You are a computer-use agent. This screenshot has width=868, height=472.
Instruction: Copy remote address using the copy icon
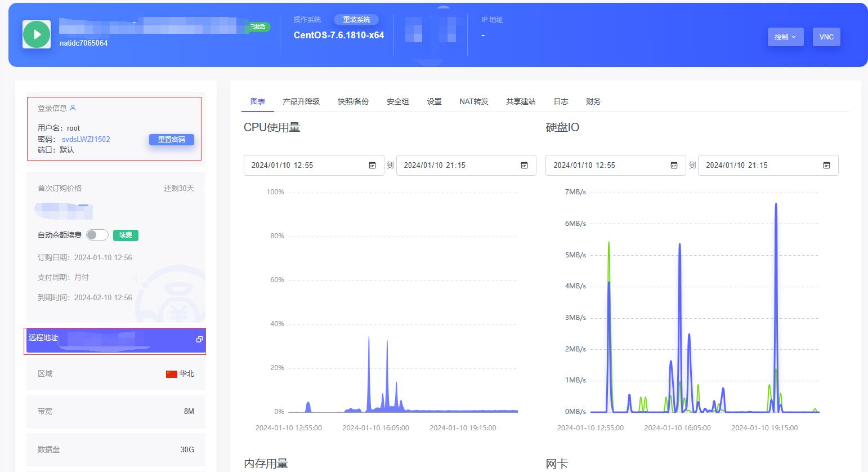(199, 339)
